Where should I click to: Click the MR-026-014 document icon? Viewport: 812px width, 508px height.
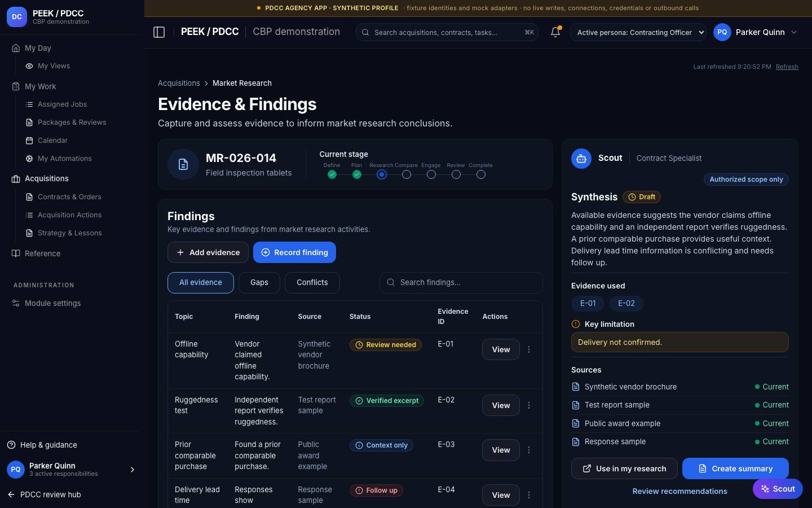coord(183,164)
